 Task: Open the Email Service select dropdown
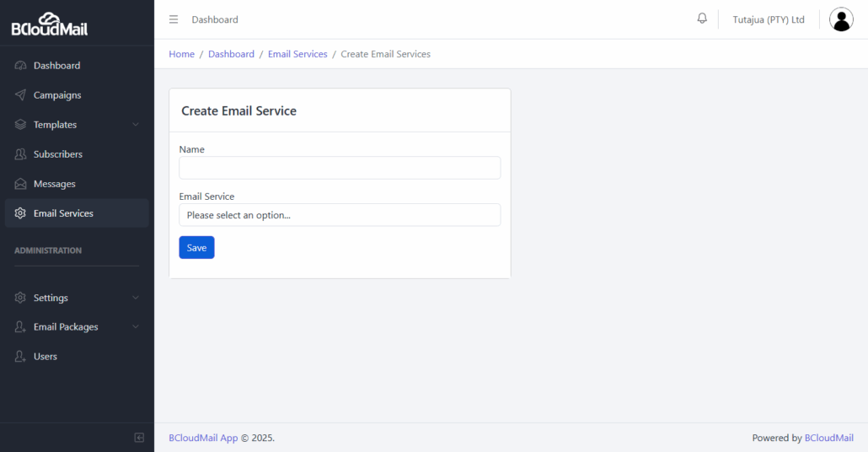pos(340,215)
